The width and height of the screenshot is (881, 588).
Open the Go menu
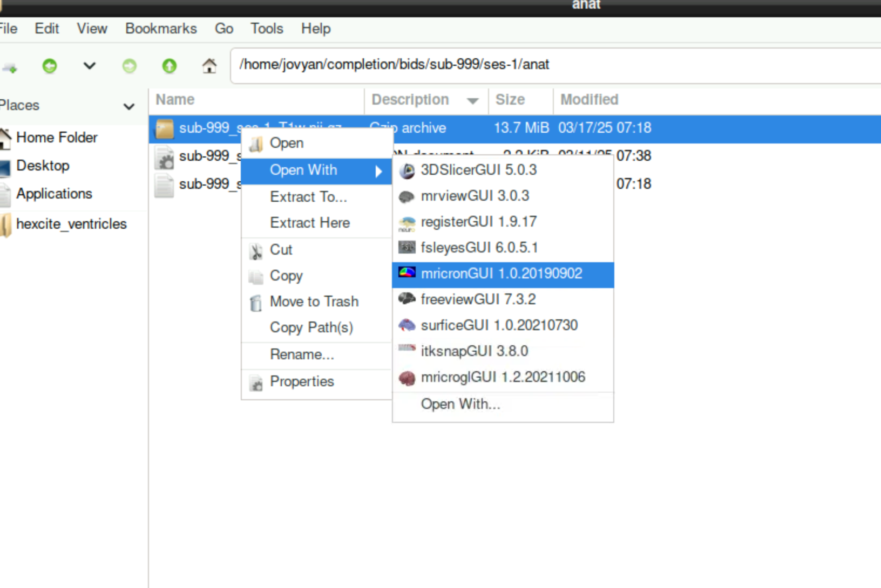(224, 29)
